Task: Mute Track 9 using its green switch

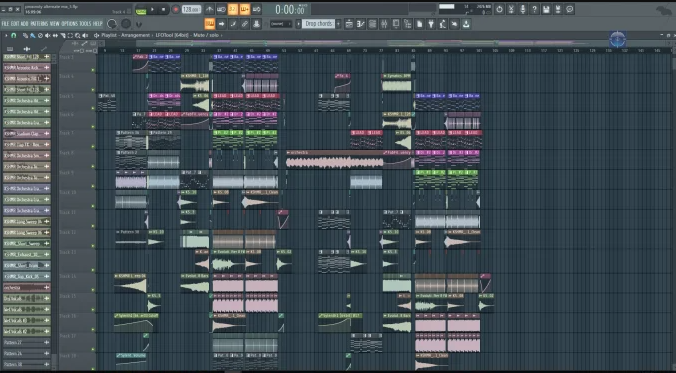Action: [93, 186]
